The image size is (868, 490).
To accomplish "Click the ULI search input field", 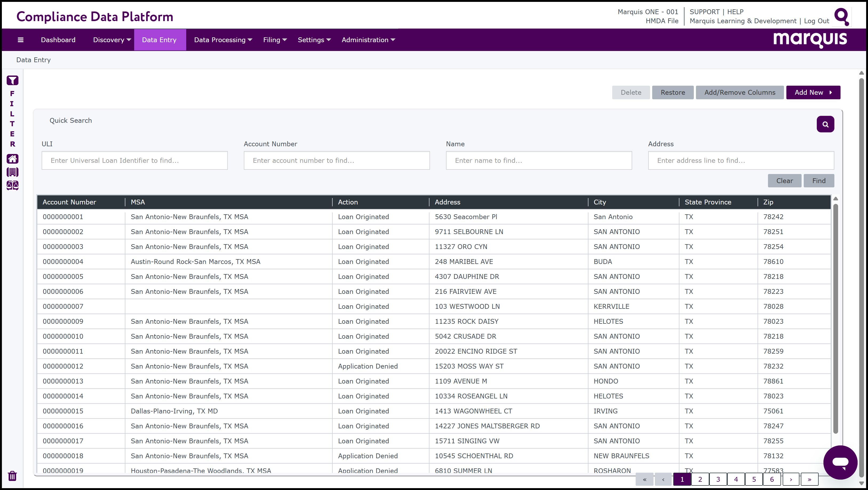I will pyautogui.click(x=134, y=160).
